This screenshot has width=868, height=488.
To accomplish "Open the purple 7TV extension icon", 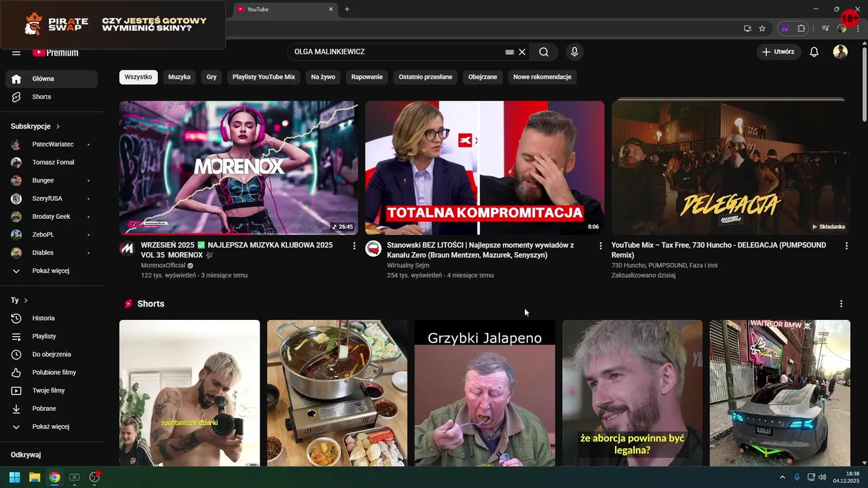I will (785, 28).
